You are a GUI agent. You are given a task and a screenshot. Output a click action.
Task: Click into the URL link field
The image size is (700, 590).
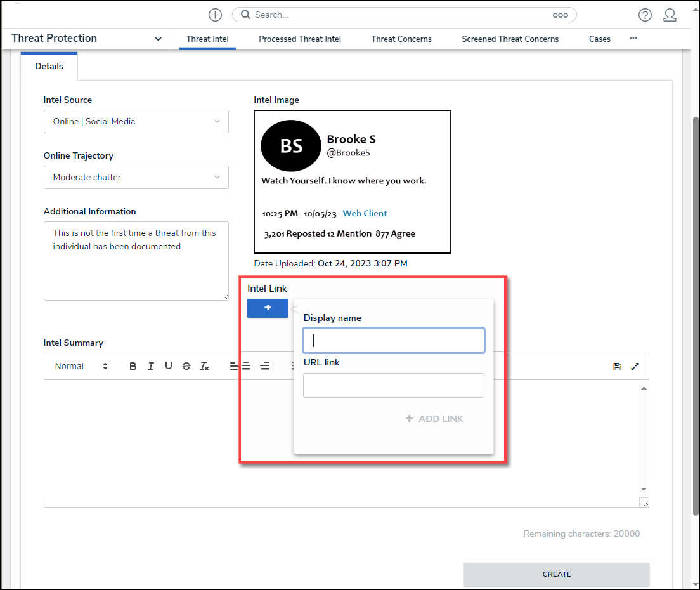click(394, 385)
